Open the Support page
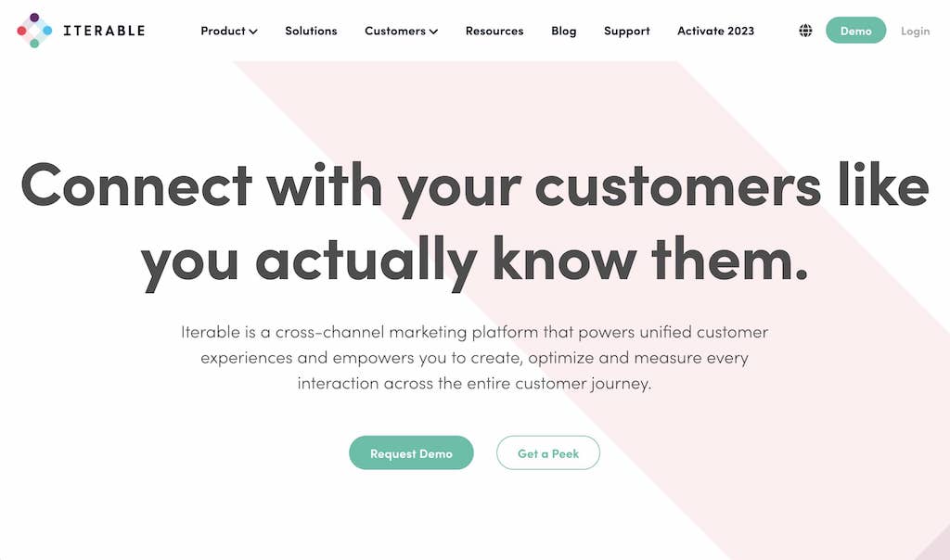The image size is (950, 560). click(x=626, y=31)
